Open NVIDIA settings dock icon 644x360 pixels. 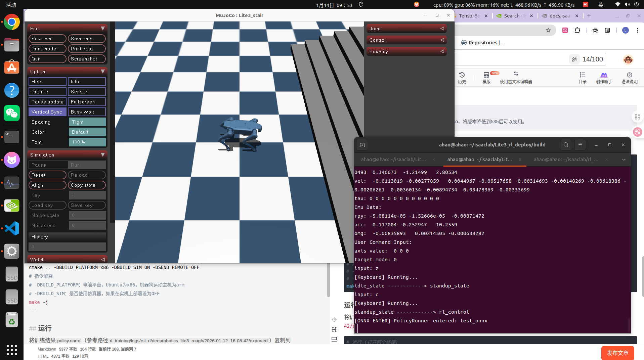tap(12, 206)
